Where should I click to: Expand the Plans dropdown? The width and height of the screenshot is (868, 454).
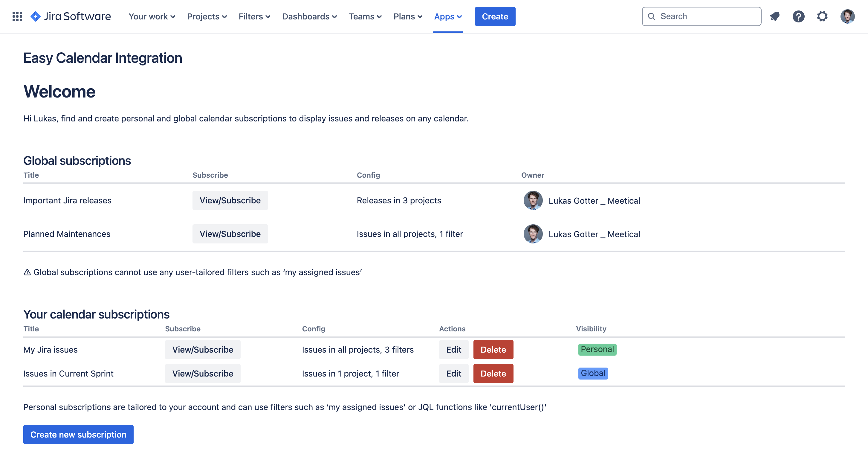[x=408, y=16]
